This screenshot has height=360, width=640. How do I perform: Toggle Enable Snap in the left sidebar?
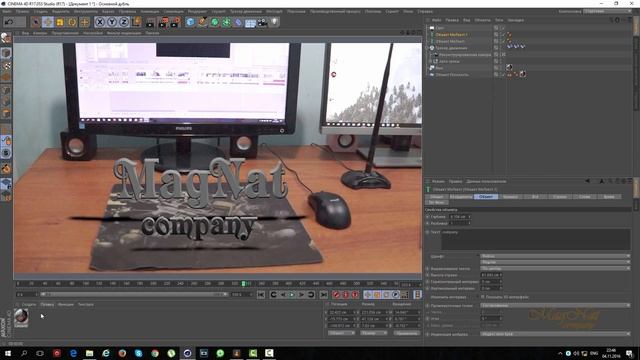point(6,168)
